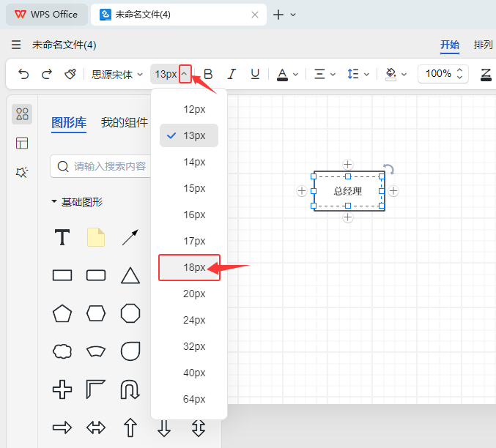
Task: Click the line color pen icon
Action: [486, 75]
